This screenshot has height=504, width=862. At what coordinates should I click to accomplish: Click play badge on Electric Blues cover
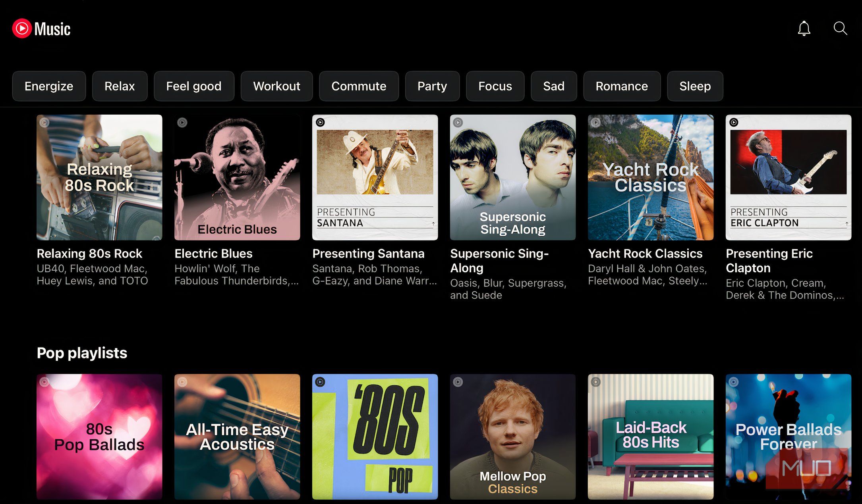point(182,122)
